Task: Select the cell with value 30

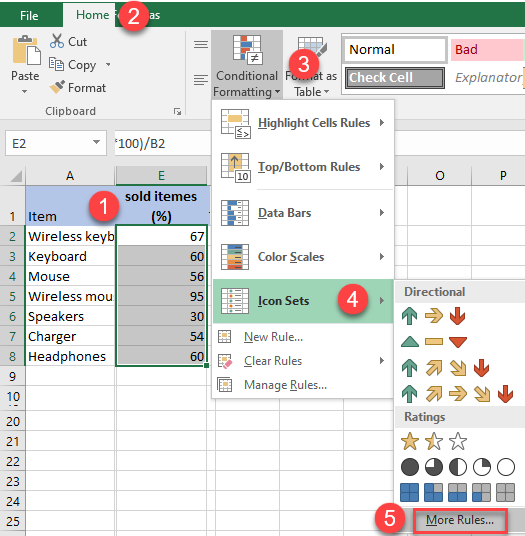Action: 161,316
